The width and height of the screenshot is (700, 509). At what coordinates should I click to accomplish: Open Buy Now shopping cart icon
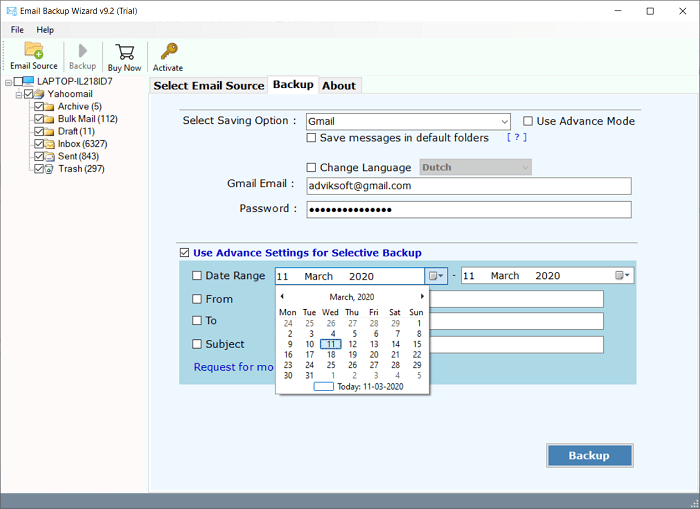pyautogui.click(x=125, y=52)
